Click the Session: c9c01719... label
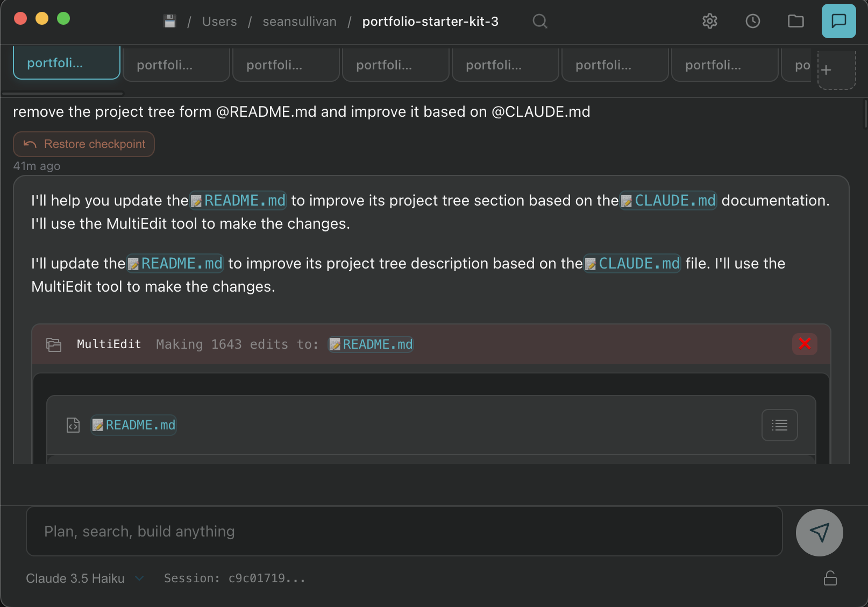Viewport: 868px width, 607px height. point(234,578)
